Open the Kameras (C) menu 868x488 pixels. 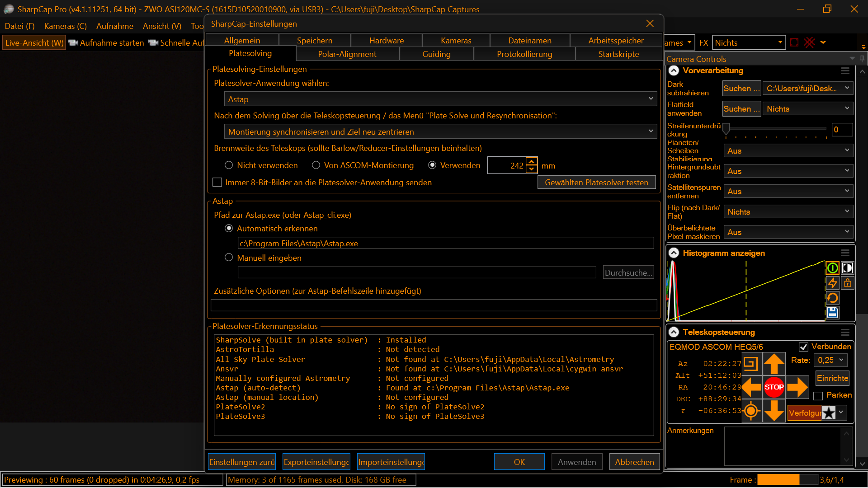coord(66,26)
